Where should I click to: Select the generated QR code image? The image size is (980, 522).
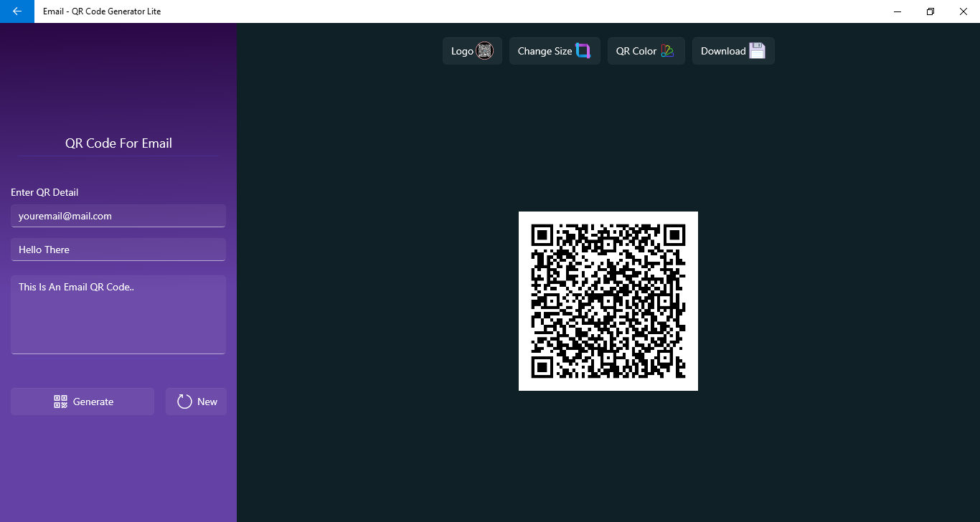pos(608,301)
